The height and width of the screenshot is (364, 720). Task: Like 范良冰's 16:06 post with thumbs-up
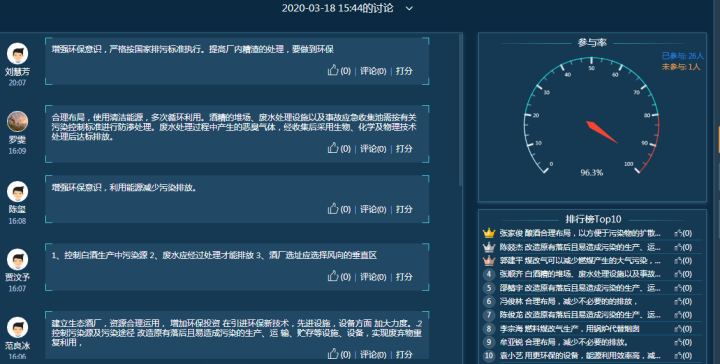pos(333,353)
